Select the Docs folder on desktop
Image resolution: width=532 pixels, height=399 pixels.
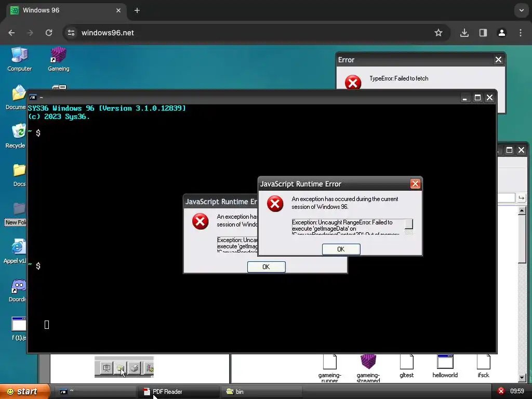[19, 175]
